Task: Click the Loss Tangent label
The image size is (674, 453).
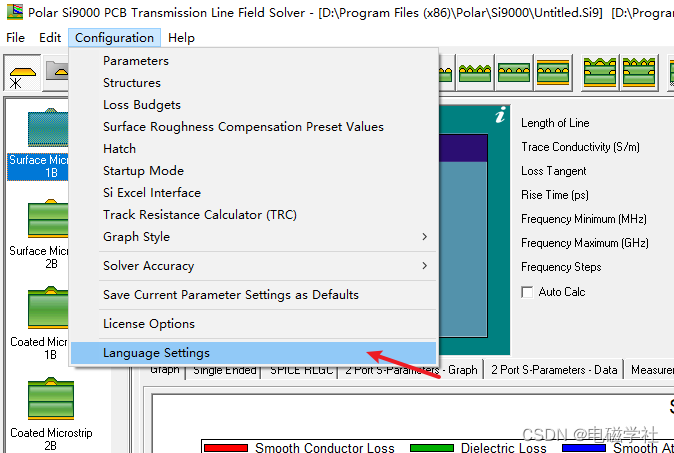Action: [554, 171]
